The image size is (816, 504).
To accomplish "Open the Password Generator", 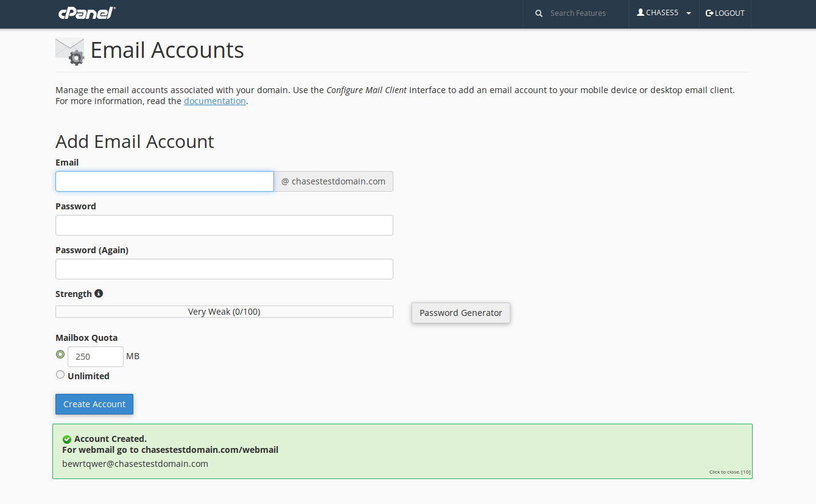I will pos(460,313).
